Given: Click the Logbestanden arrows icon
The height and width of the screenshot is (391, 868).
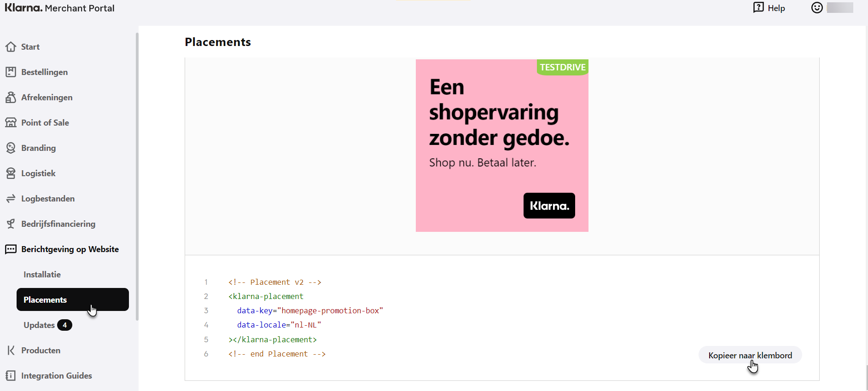Looking at the screenshot, I should pyautogui.click(x=11, y=199).
